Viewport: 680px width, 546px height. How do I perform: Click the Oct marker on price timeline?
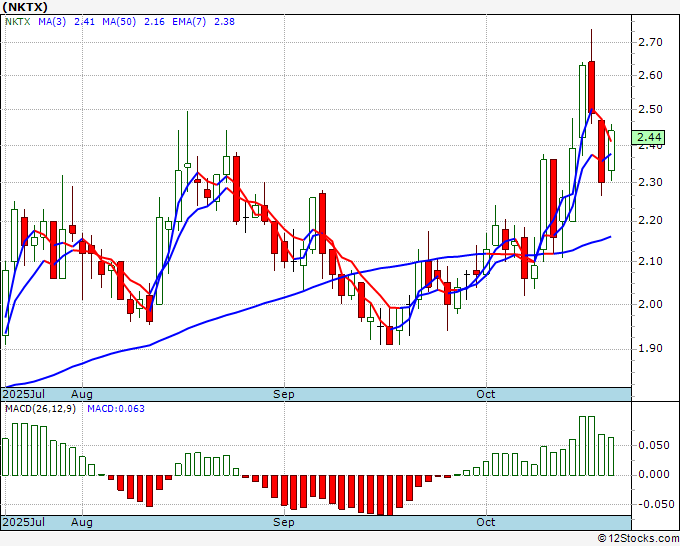[x=485, y=394]
